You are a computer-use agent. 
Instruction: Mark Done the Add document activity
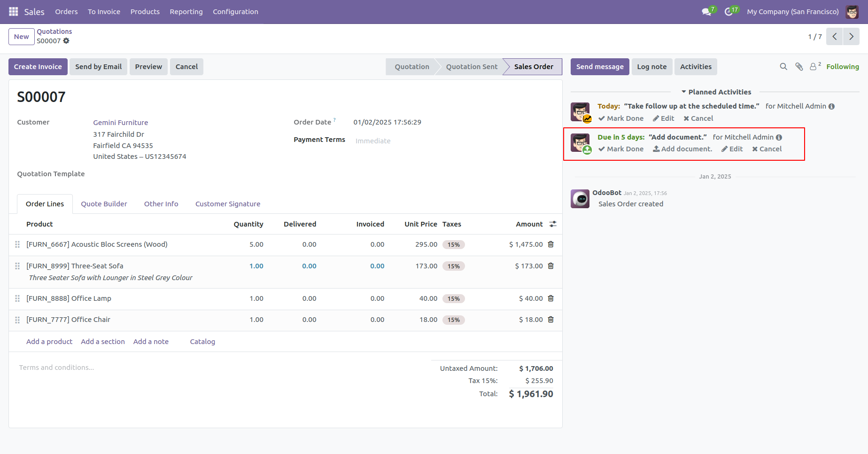pyautogui.click(x=621, y=149)
